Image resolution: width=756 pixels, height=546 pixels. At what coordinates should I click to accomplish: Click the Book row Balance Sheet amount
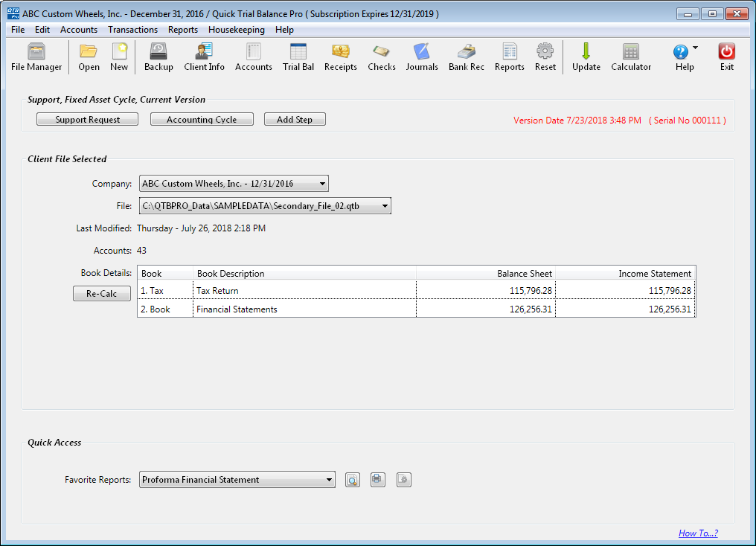click(x=486, y=309)
